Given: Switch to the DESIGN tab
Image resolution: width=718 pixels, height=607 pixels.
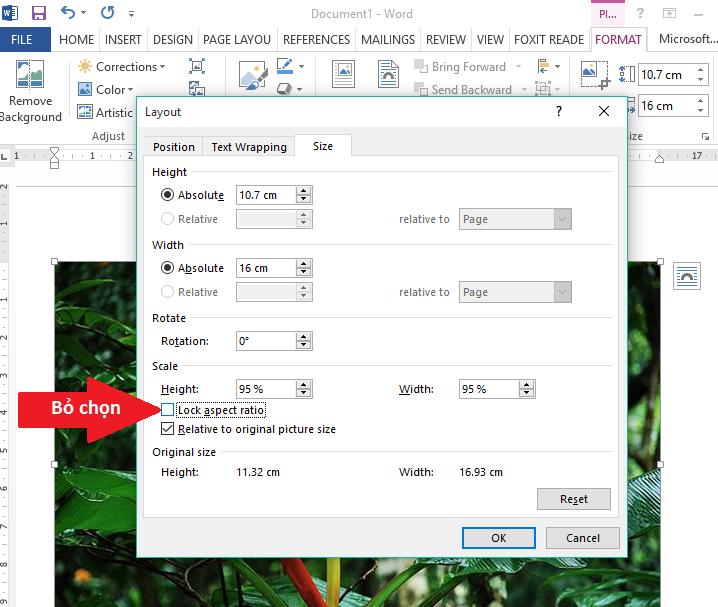Looking at the screenshot, I should (173, 40).
